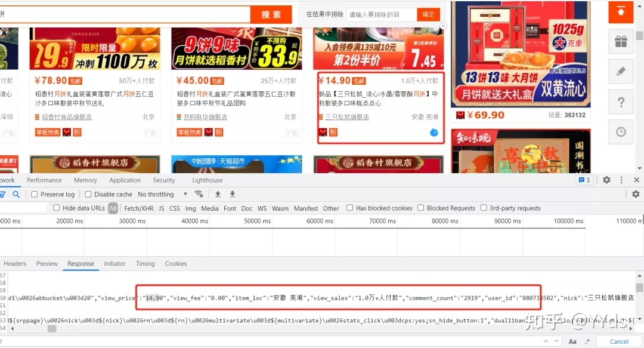Tick the Hide data URLs checkbox
The height and width of the screenshot is (348, 644).
click(57, 208)
